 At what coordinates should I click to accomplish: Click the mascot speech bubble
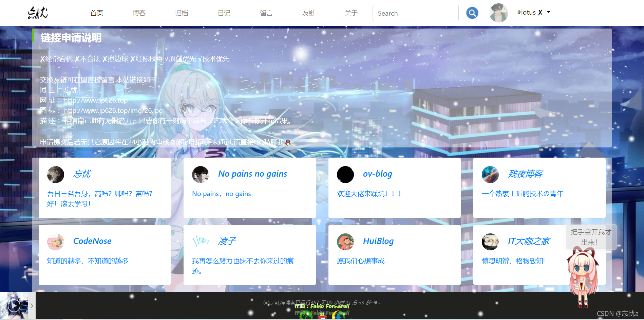point(591,237)
